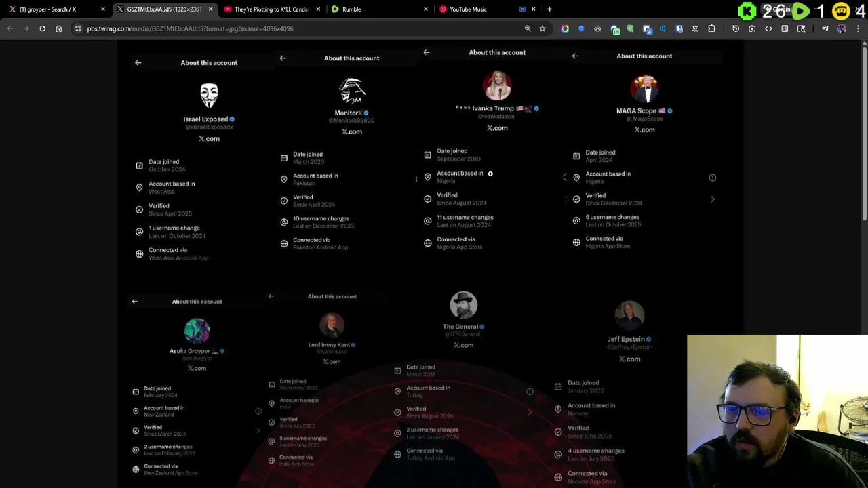This screenshot has width=868, height=488.
Task: Click info icon beside MAGA Scope Nigeria
Action: coord(713,178)
